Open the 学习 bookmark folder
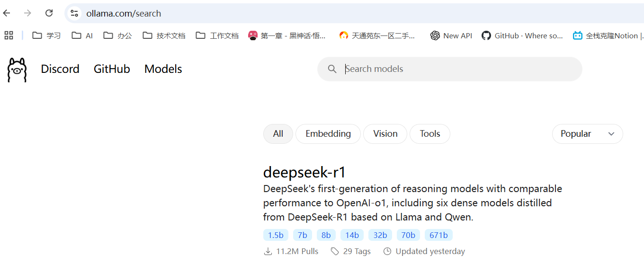 coord(46,35)
